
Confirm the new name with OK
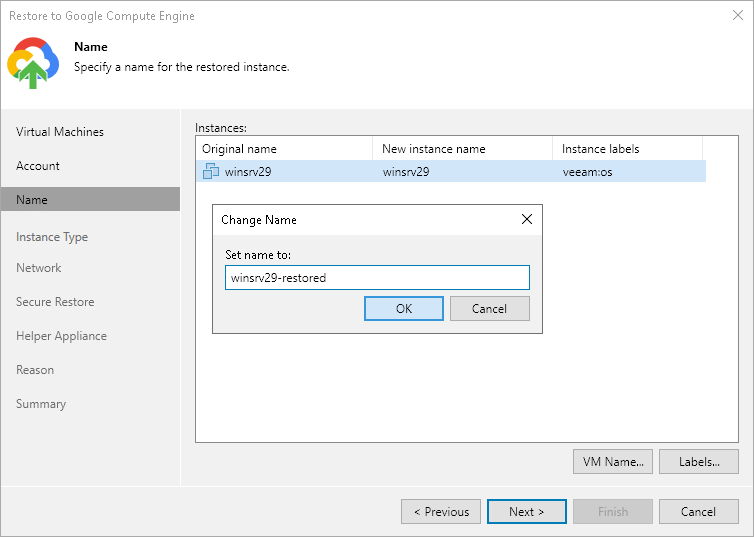click(x=404, y=309)
